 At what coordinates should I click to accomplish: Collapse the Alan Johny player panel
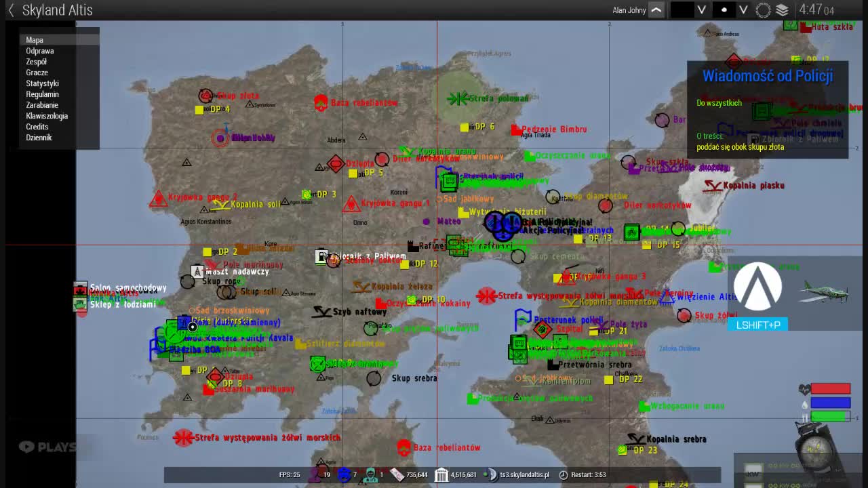click(x=656, y=10)
